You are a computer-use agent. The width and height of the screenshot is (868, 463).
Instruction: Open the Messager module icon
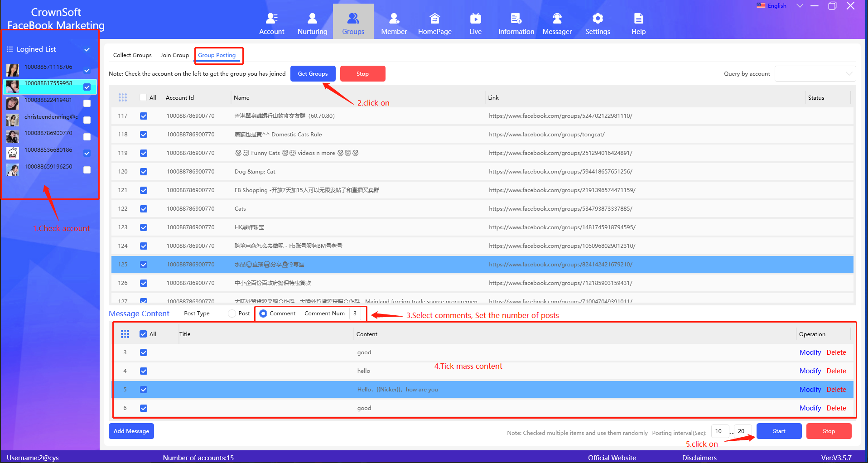pyautogui.click(x=557, y=19)
